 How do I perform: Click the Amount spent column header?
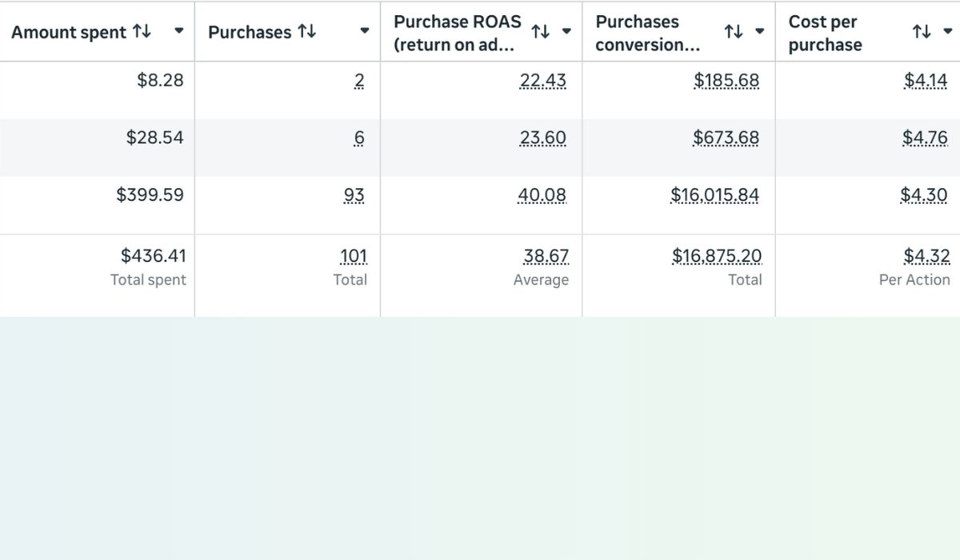(69, 32)
